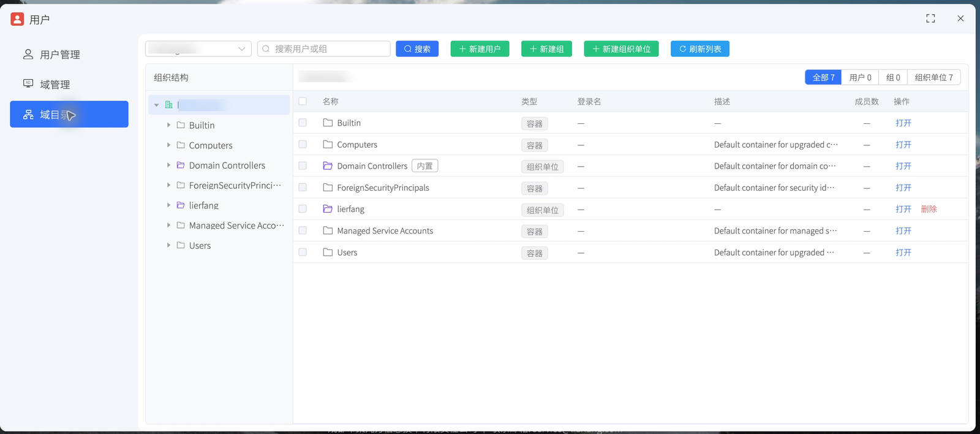Open the 用户管理 sidebar section
The width and height of the screenshot is (980, 434).
pos(69,55)
